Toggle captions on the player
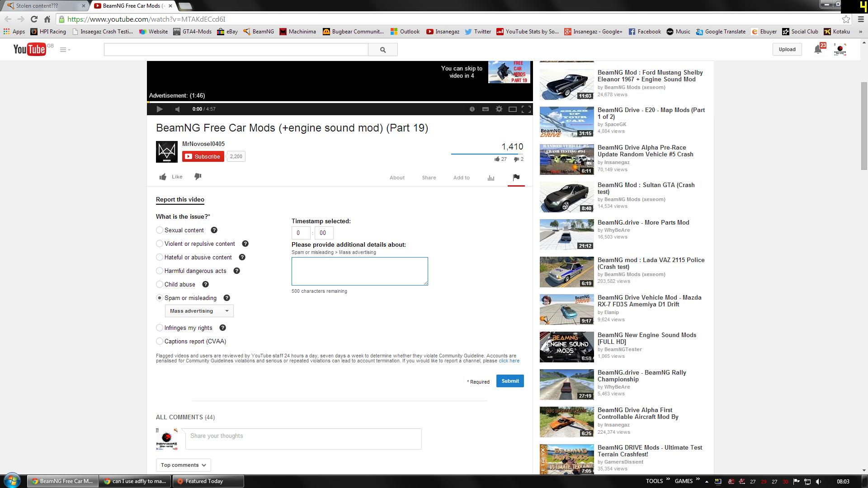 486,109
